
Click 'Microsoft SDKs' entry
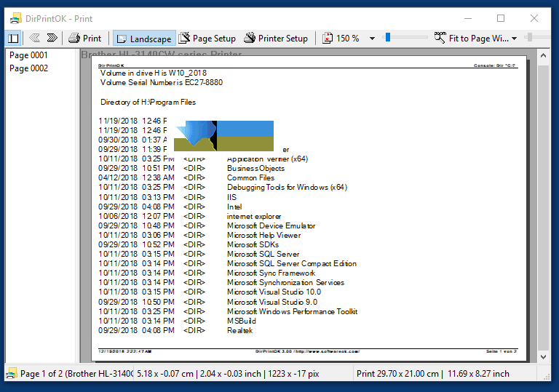(x=253, y=245)
